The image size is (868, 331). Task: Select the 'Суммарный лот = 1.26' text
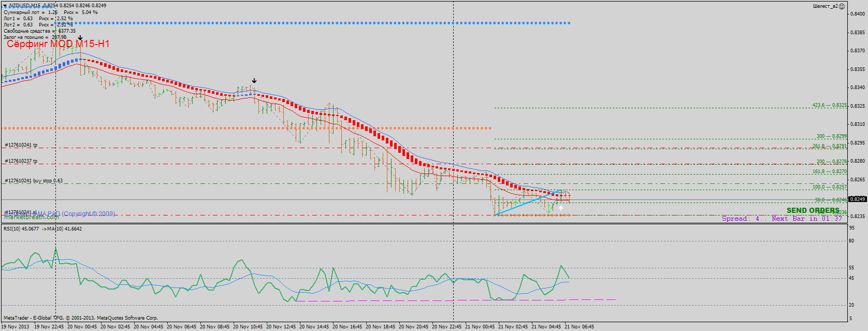tap(31, 12)
